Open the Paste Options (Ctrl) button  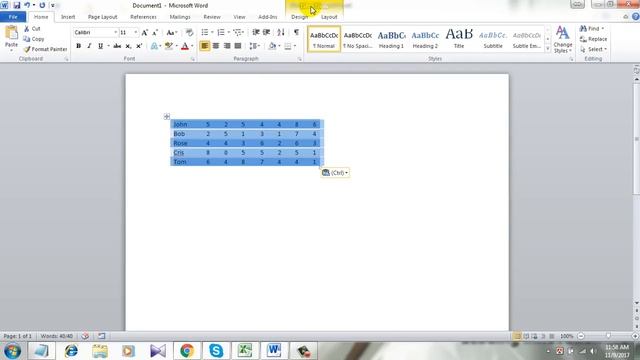335,173
